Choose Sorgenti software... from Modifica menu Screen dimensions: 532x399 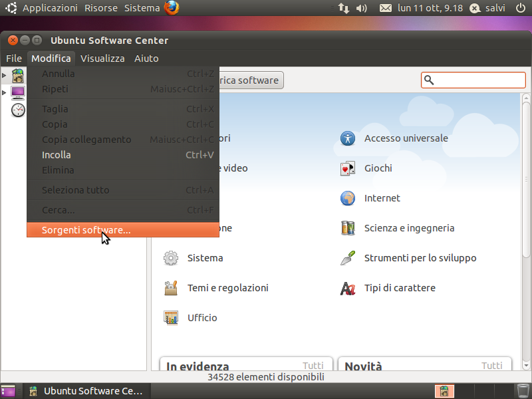(123, 230)
